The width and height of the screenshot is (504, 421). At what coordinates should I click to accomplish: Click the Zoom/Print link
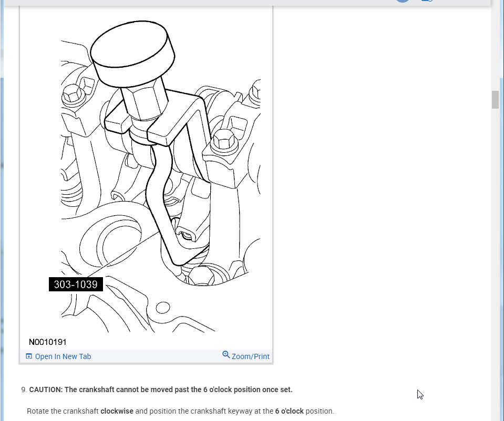(250, 356)
